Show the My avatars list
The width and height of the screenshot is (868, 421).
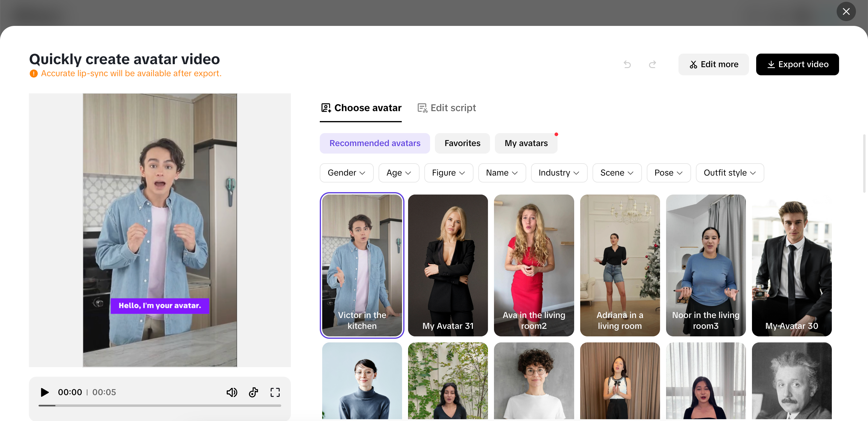[526, 143]
